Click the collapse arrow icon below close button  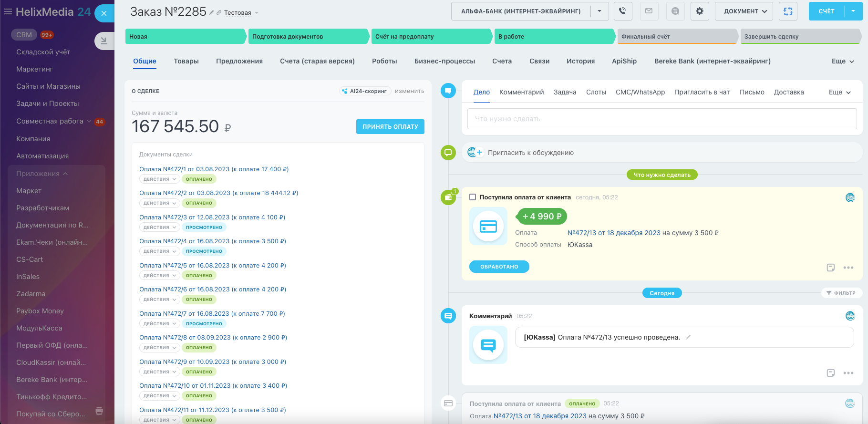point(104,41)
